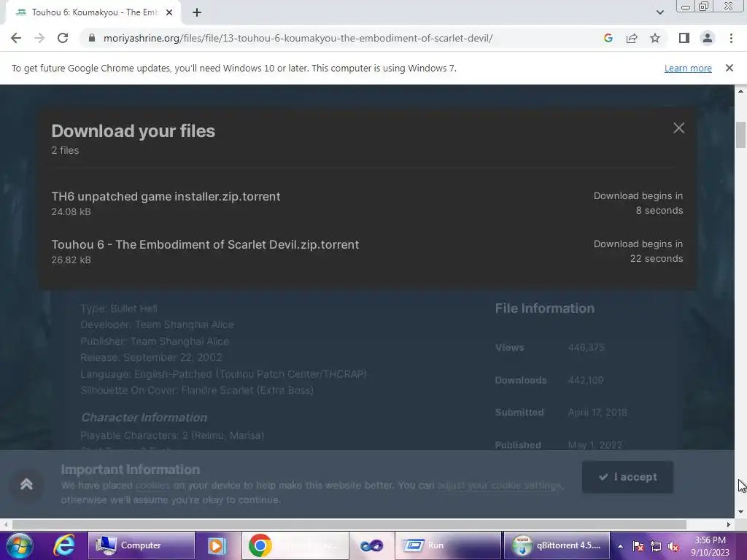Viewport: 747px width, 560px height.
Task: Open Learn more about Chrome updates
Action: click(688, 68)
